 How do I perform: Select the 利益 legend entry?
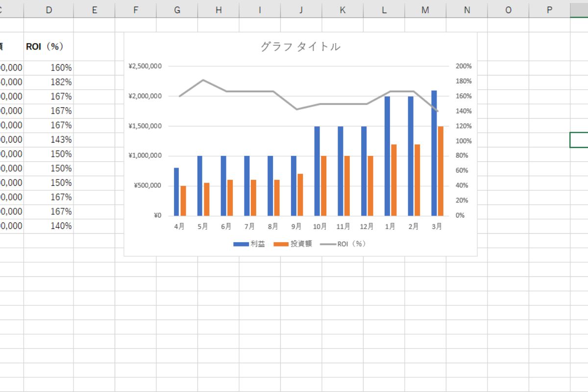[x=249, y=244]
